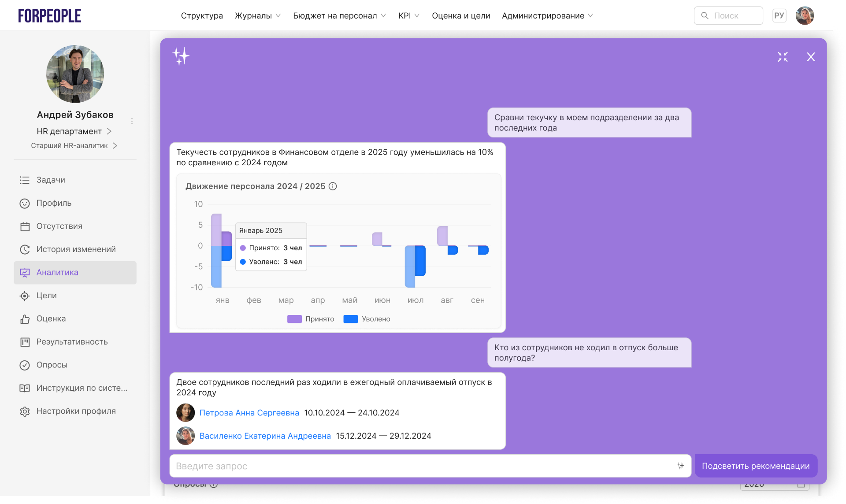Click the История изменений clock icon
Screen dimensions: 846x504
(x=25, y=249)
